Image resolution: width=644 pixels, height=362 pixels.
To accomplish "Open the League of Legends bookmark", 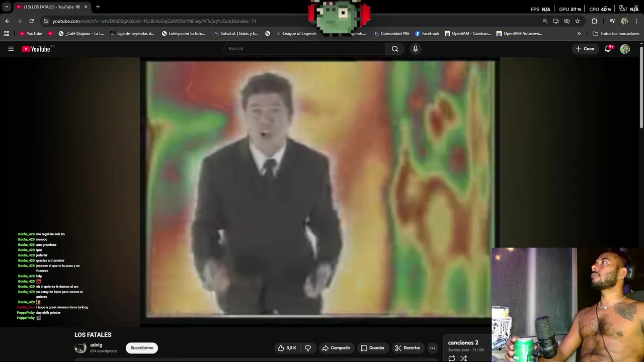I will [296, 34].
